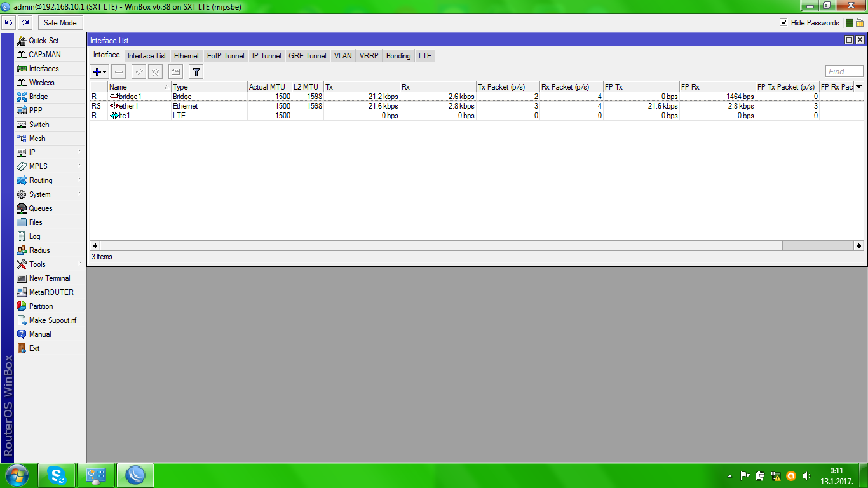868x488 pixels.
Task: Open Skype from the taskbar
Action: point(57,475)
